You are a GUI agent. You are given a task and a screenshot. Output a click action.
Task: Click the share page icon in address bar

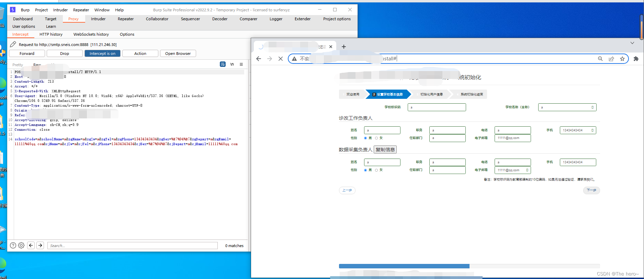click(x=611, y=59)
